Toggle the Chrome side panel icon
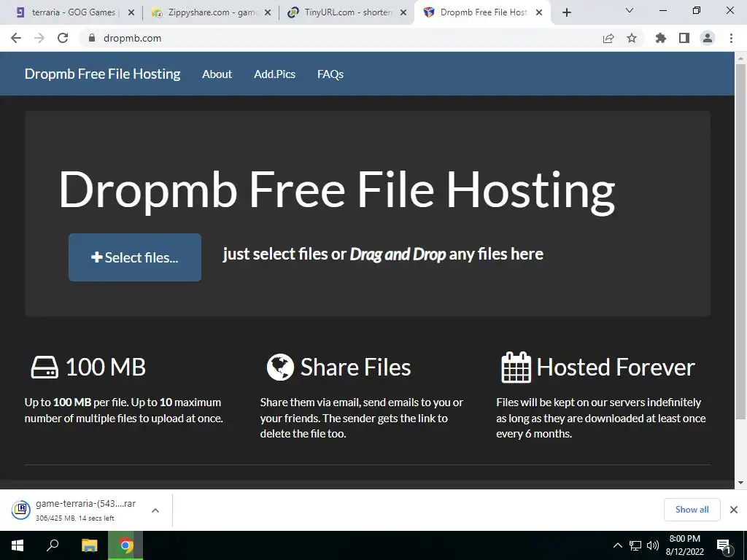 (684, 38)
